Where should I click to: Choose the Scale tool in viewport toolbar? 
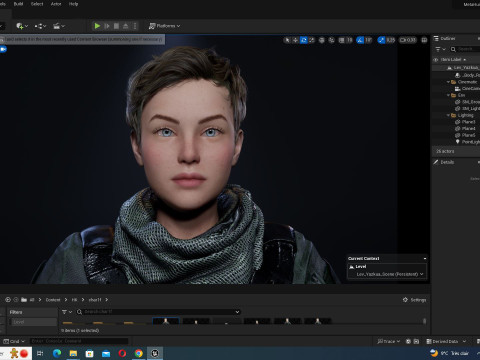312,40
